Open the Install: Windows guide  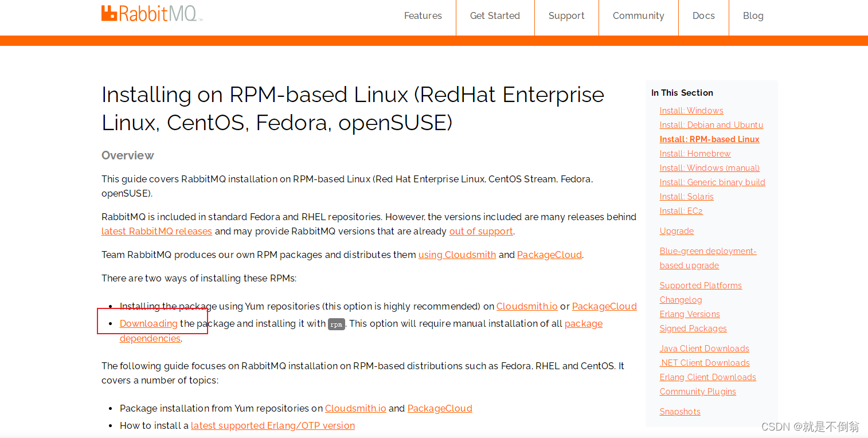pyautogui.click(x=691, y=110)
